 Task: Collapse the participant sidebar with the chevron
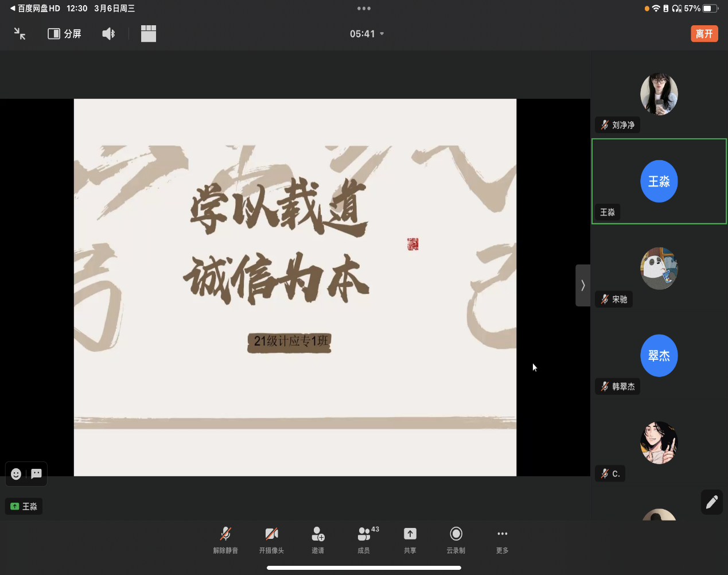point(583,285)
